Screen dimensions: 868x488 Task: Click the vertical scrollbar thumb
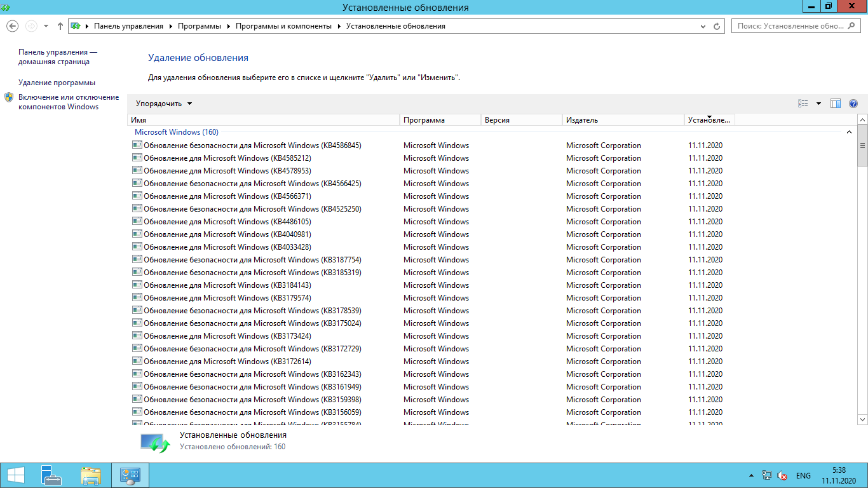(x=862, y=146)
